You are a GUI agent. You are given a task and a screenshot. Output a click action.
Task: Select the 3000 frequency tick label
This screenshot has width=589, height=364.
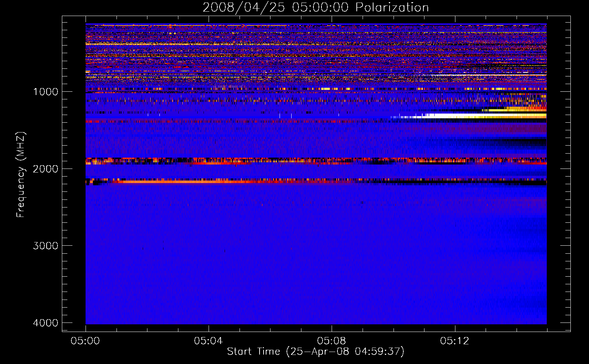click(x=46, y=246)
